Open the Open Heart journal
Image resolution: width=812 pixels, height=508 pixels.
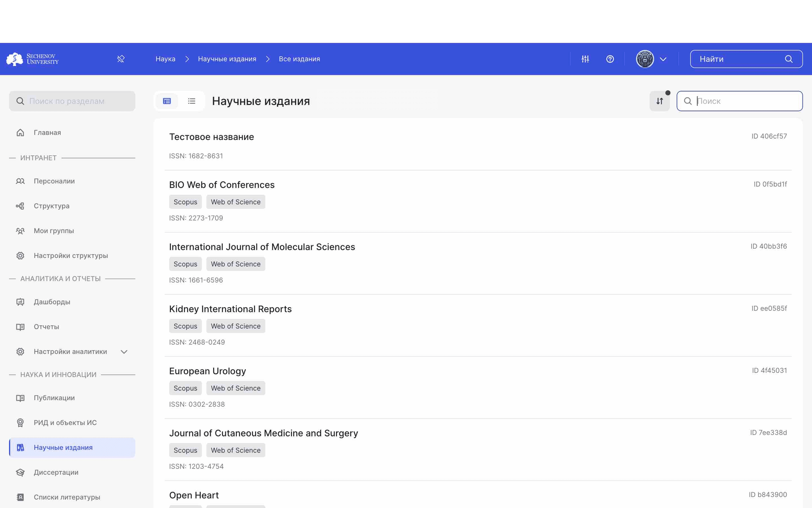(x=194, y=495)
